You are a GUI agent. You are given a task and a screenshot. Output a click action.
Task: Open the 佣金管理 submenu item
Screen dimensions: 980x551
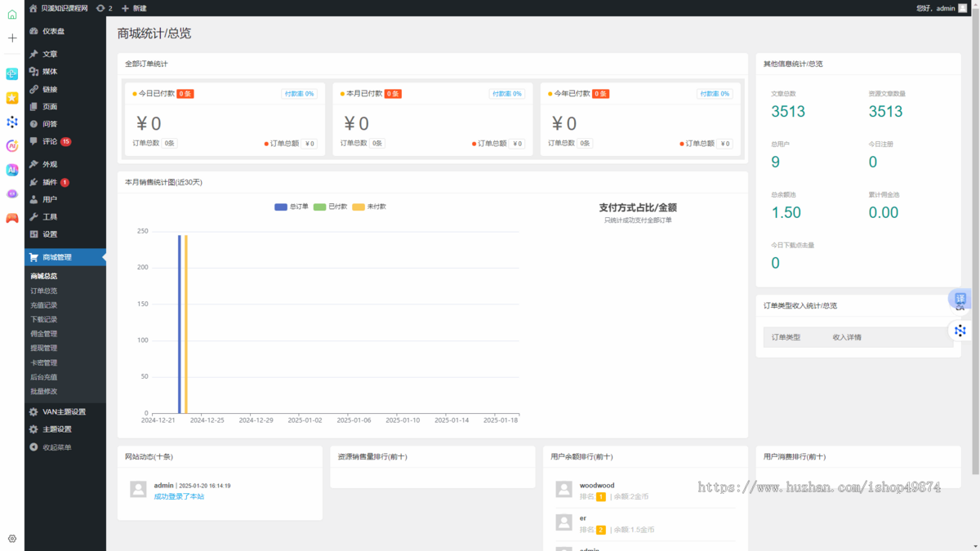click(44, 334)
